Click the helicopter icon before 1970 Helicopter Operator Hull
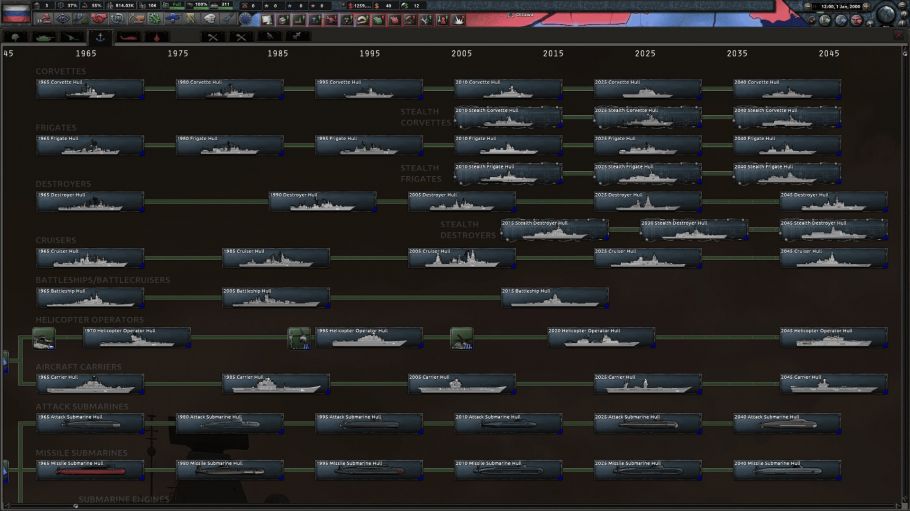Image resolution: width=910 pixels, height=511 pixels. tap(43, 339)
